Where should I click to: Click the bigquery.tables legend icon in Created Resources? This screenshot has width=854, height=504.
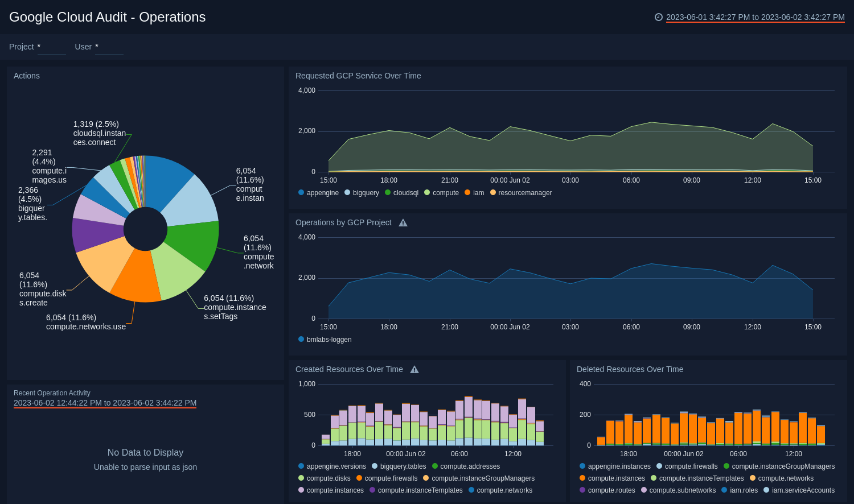click(x=375, y=466)
